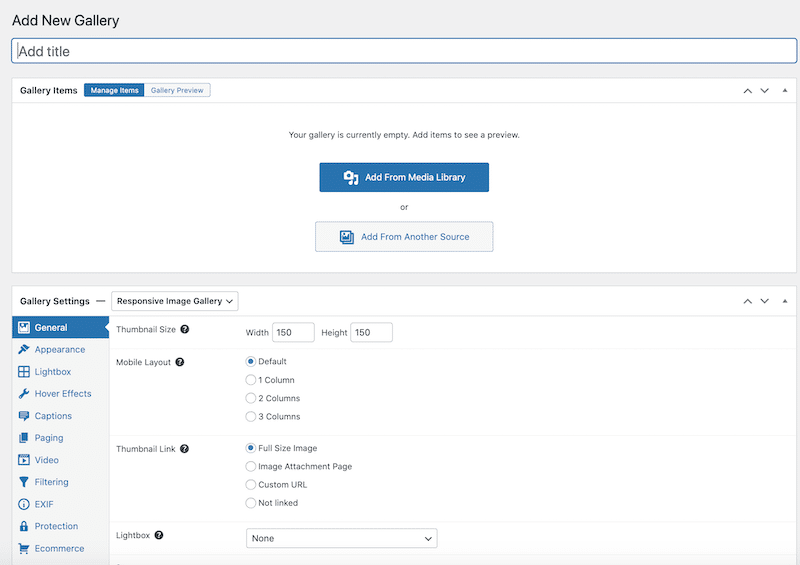Screen dimensions: 800x565
Task: Open Lightbox help tooltip icon
Action: click(x=159, y=535)
